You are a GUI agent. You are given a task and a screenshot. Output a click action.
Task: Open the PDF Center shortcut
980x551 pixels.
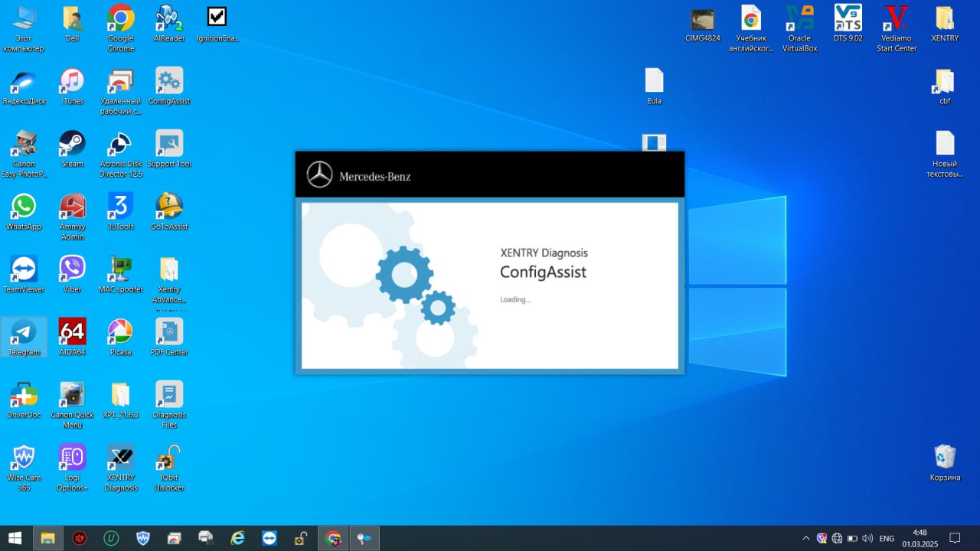pos(169,333)
